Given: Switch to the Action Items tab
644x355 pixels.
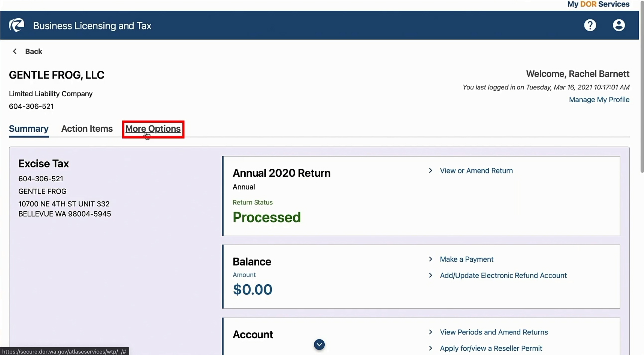Looking at the screenshot, I should click(87, 129).
